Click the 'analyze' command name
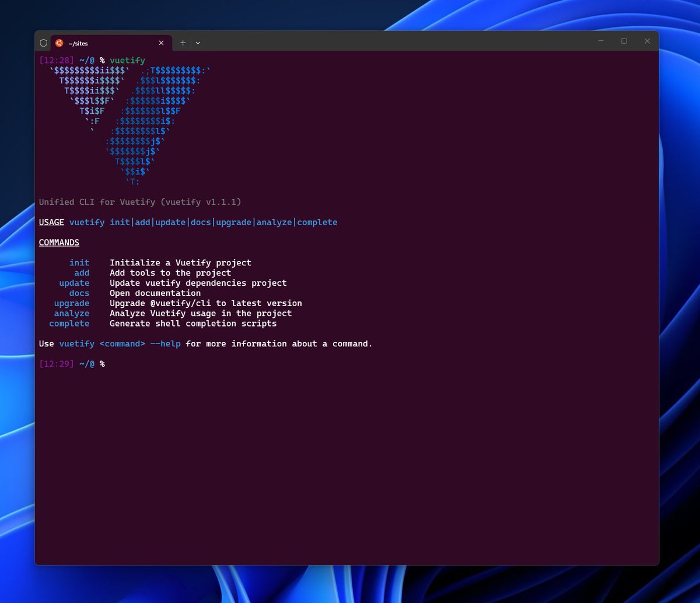 (72, 313)
